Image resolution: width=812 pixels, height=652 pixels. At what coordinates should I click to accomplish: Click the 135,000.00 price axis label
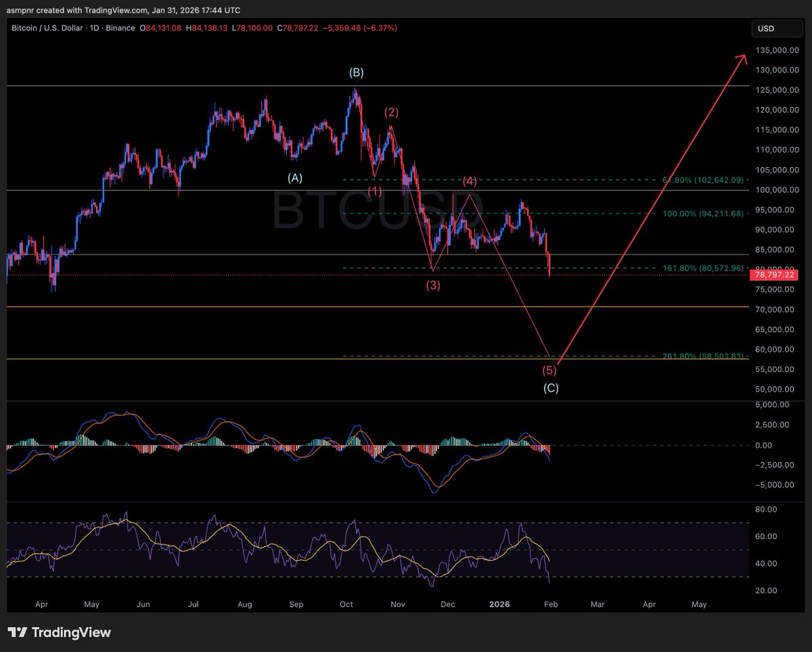coord(778,50)
